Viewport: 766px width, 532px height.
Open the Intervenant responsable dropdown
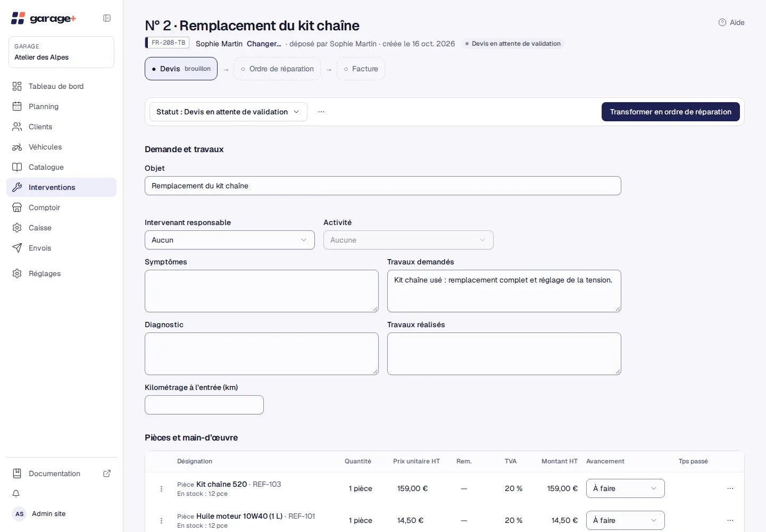[230, 240]
